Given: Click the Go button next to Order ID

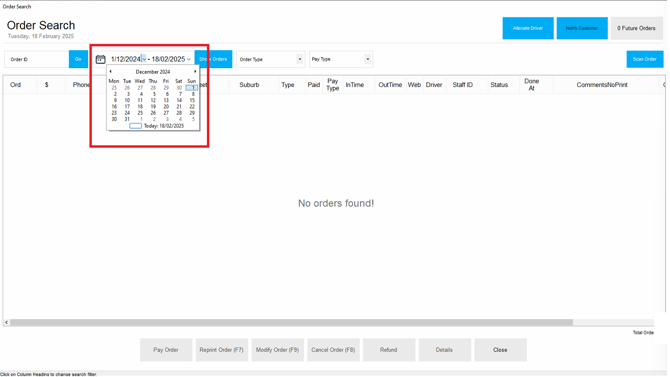Looking at the screenshot, I should coord(78,59).
